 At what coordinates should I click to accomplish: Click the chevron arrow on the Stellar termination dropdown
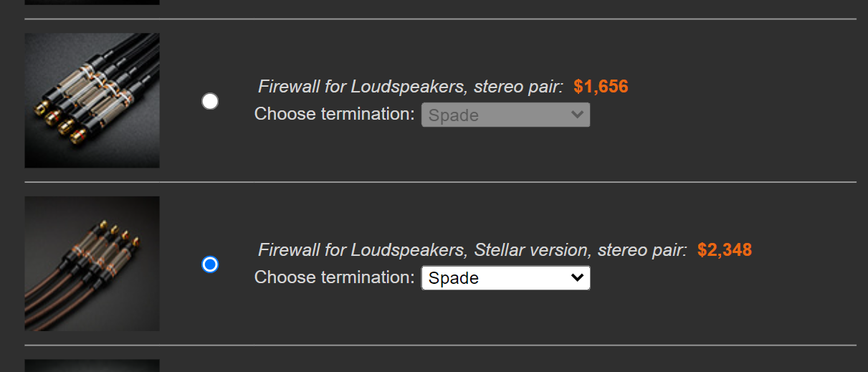577,278
